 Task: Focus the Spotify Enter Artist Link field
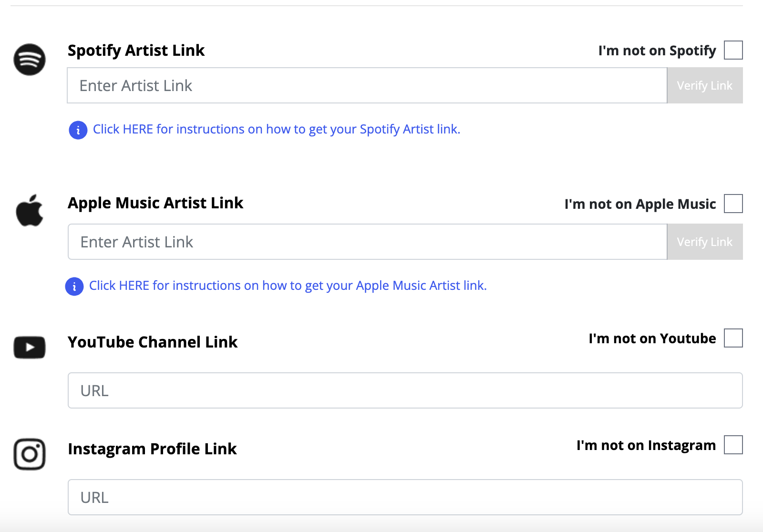click(x=367, y=85)
